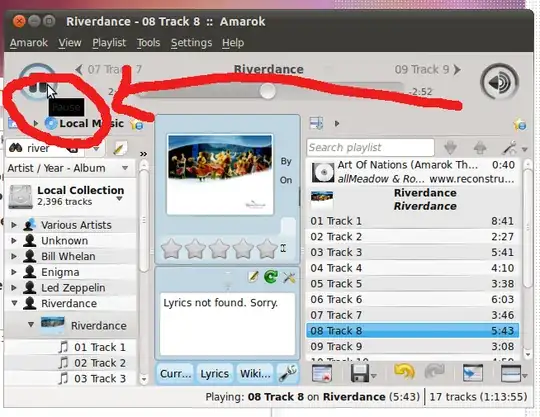Click the volume speaker button
The width and height of the screenshot is (540, 417).
499,83
